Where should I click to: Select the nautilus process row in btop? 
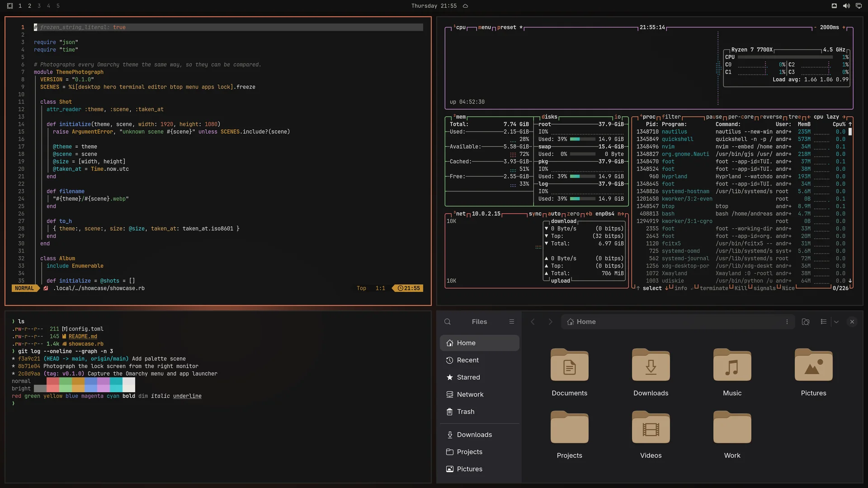(741, 132)
